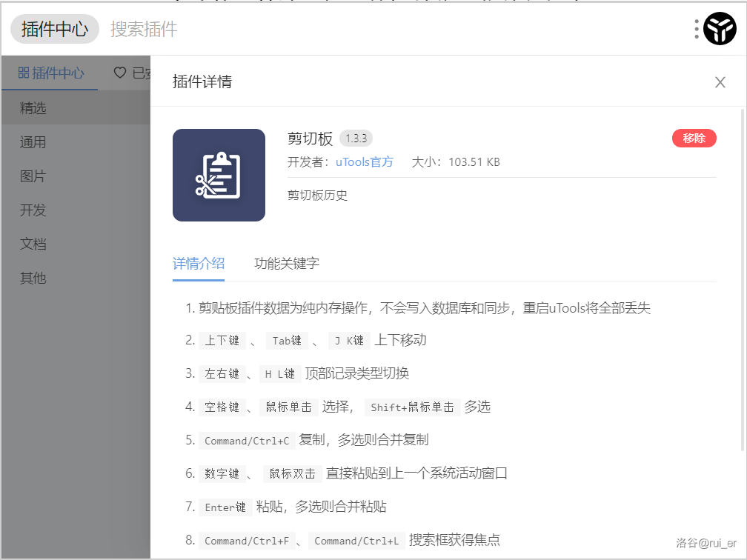Open the uTools官方 developer link
Screen dimensions: 747x560
364,161
